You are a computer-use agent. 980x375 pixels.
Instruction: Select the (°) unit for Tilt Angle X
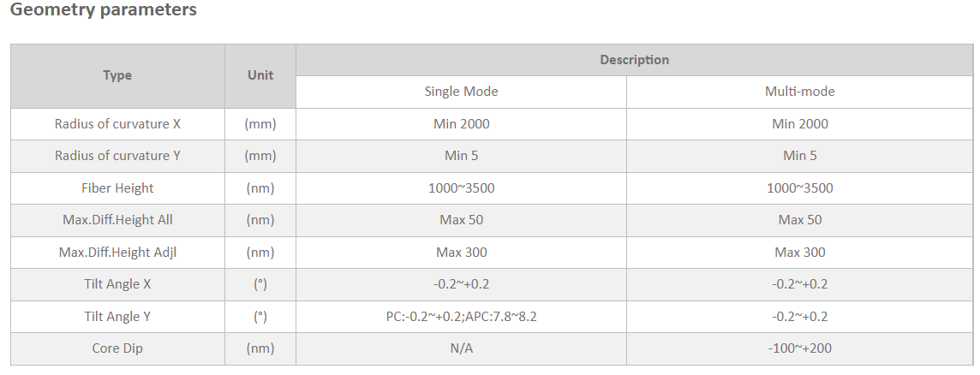coord(260,284)
